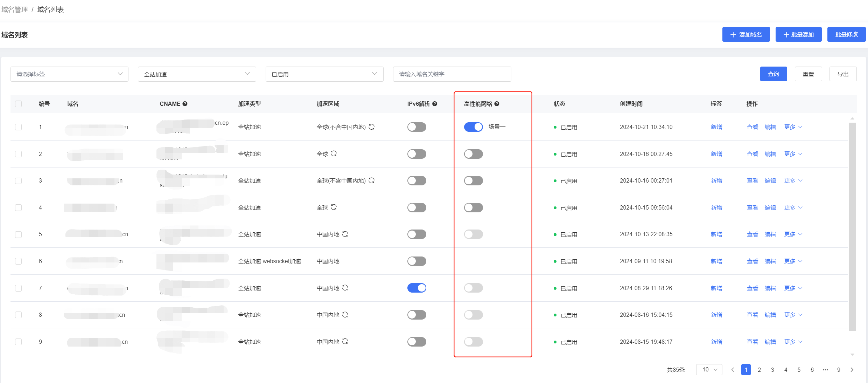Click the table vertical scrollbar thumb
The height and width of the screenshot is (383, 868).
(852, 226)
